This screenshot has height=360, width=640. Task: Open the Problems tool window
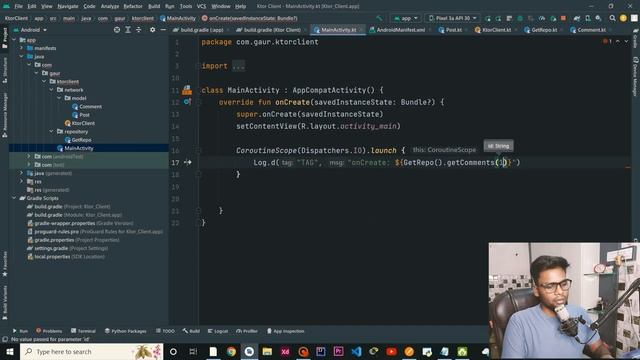pos(49,331)
